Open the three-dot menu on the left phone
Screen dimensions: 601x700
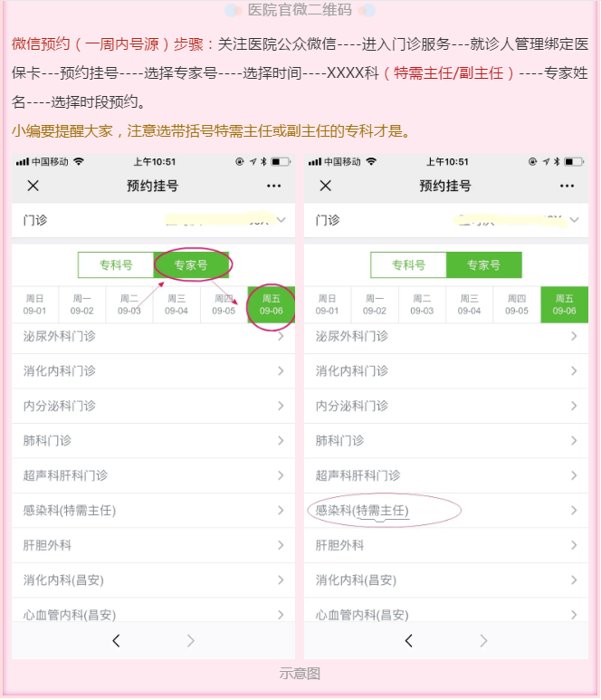point(273,186)
